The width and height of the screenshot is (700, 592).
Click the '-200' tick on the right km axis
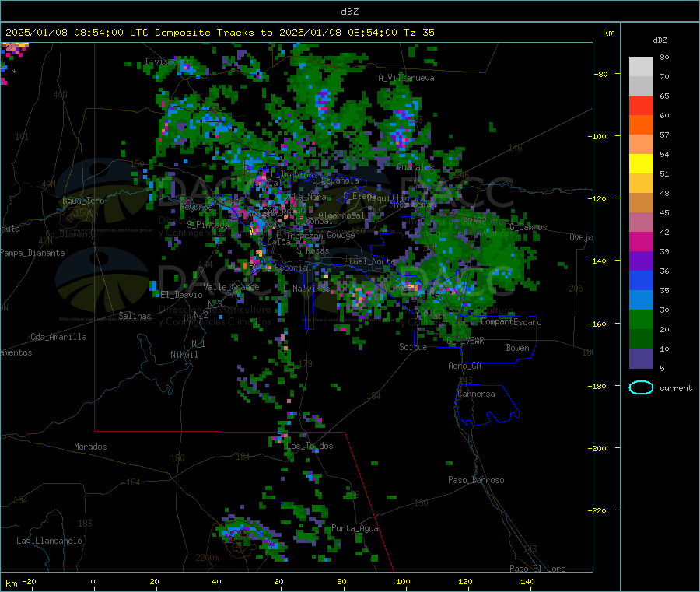click(x=598, y=448)
